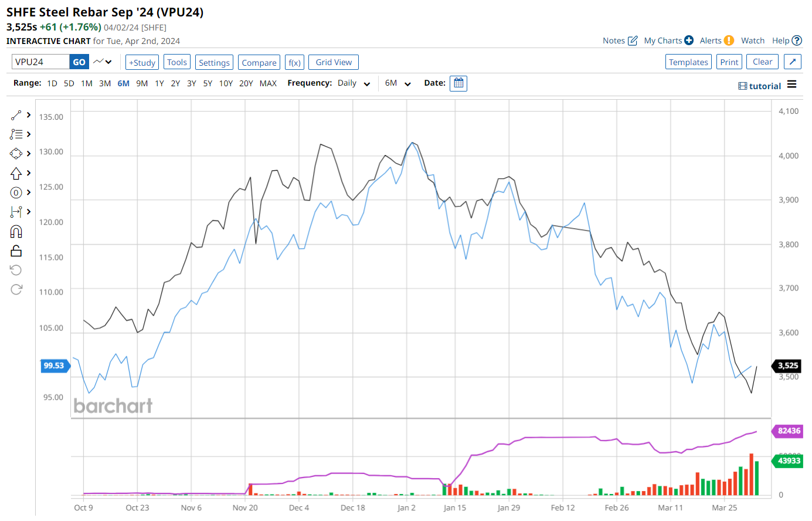Open the hamburger menu beside tutorial
Viewport: 812px width, 521px height.
pyautogui.click(x=791, y=84)
